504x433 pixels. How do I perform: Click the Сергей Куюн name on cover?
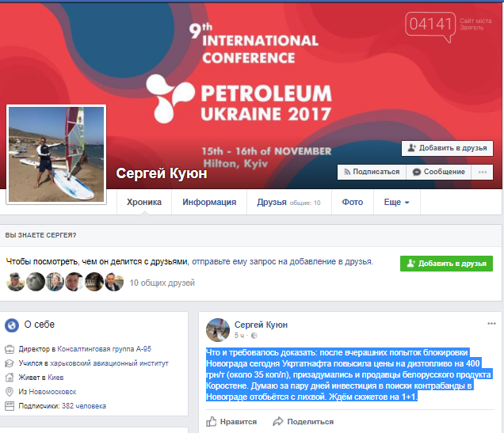tap(162, 173)
